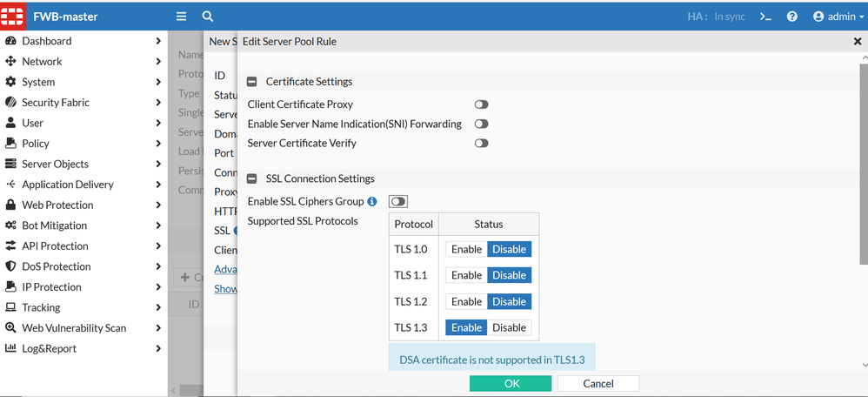The height and width of the screenshot is (397, 868).
Task: Toggle Server Certificate Verify switch
Action: click(481, 144)
